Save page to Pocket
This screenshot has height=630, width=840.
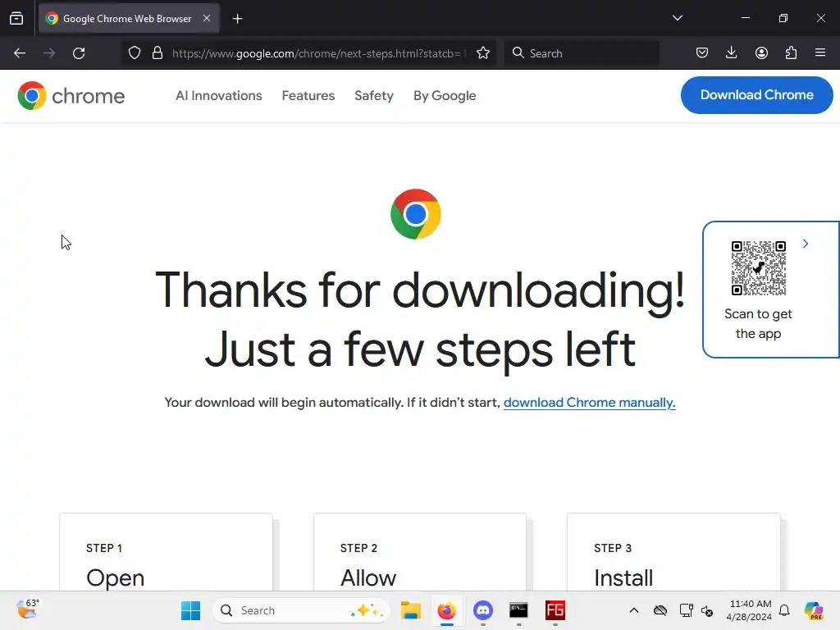(x=702, y=53)
